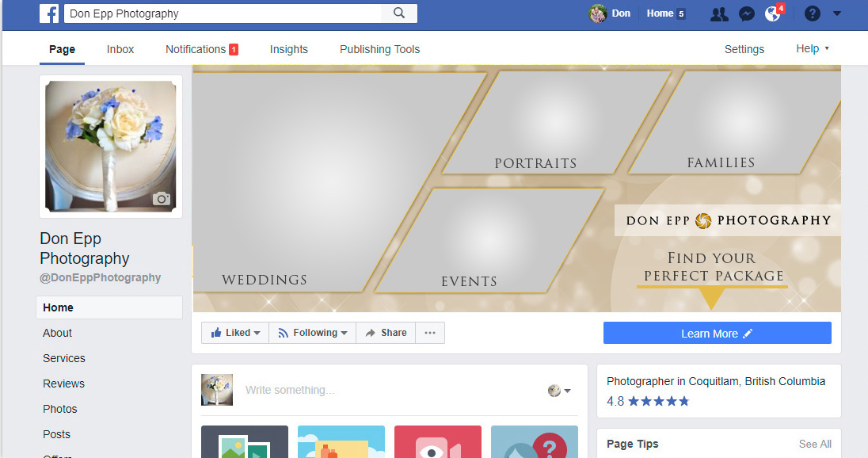Screen dimensions: 868x458
Task: Click See All in Page Tips
Action: (x=815, y=445)
